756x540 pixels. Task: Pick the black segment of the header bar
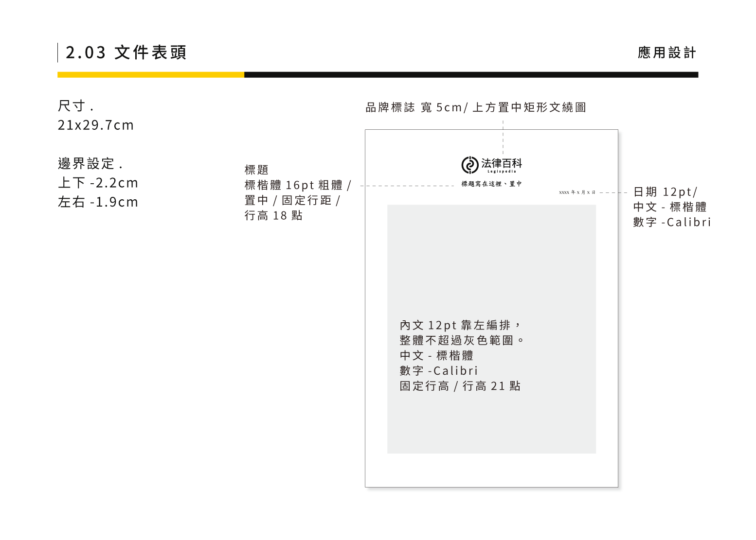click(x=471, y=75)
